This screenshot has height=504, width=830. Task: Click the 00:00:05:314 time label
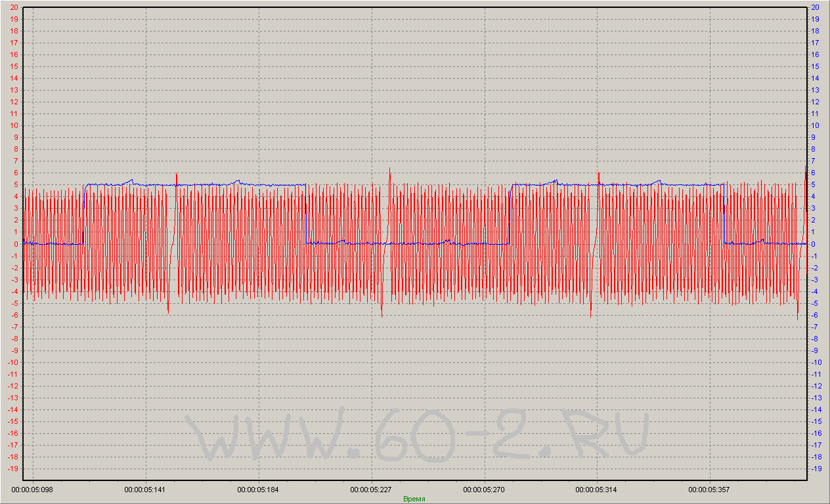pos(596,490)
